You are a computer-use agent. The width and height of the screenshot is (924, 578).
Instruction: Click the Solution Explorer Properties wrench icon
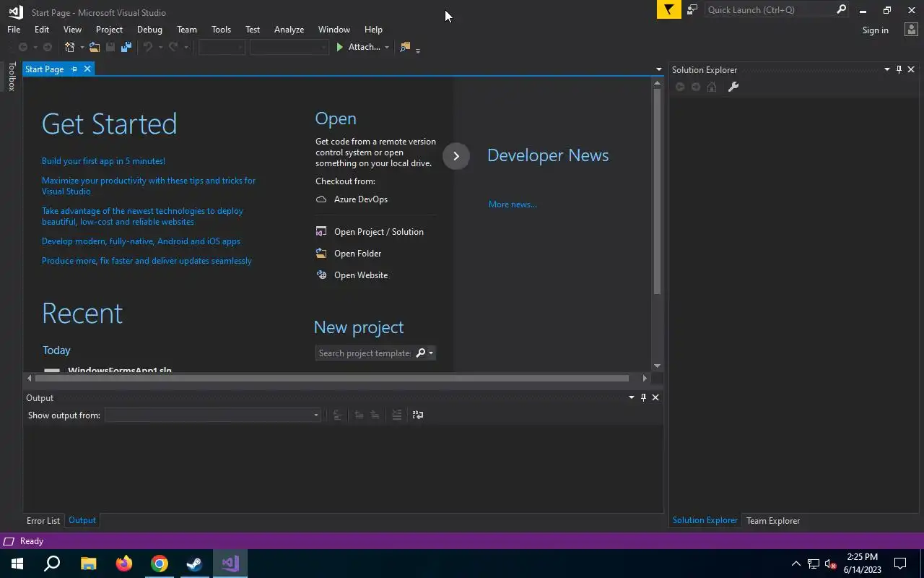click(x=733, y=87)
